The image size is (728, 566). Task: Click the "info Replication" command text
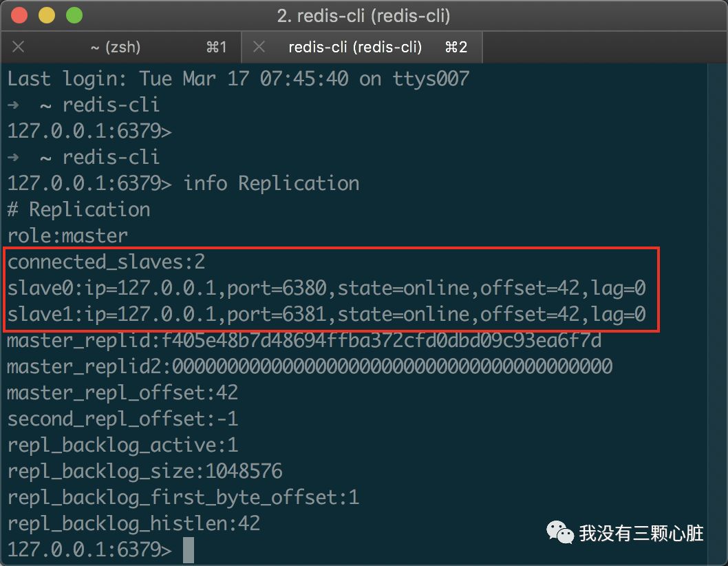(x=271, y=183)
